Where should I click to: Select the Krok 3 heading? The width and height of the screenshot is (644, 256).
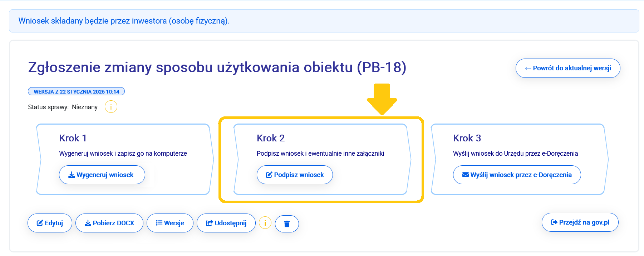(x=467, y=138)
